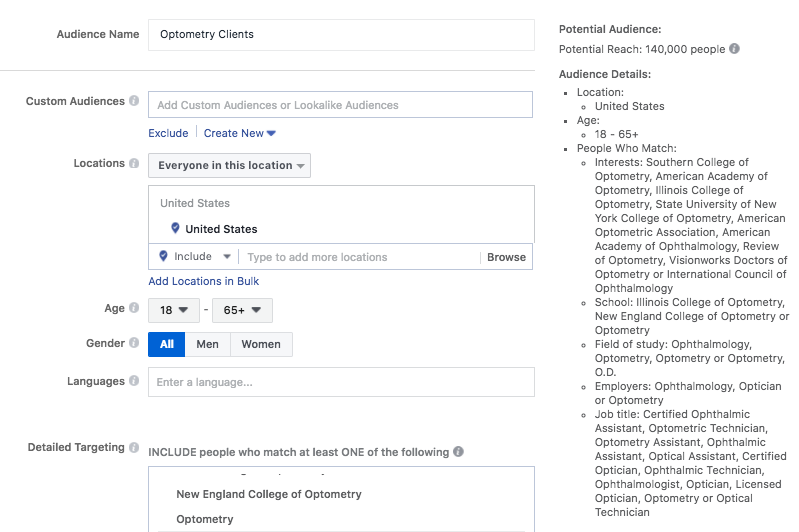
Task: Click the info icon beside Age label
Action: pyautogui.click(x=134, y=308)
